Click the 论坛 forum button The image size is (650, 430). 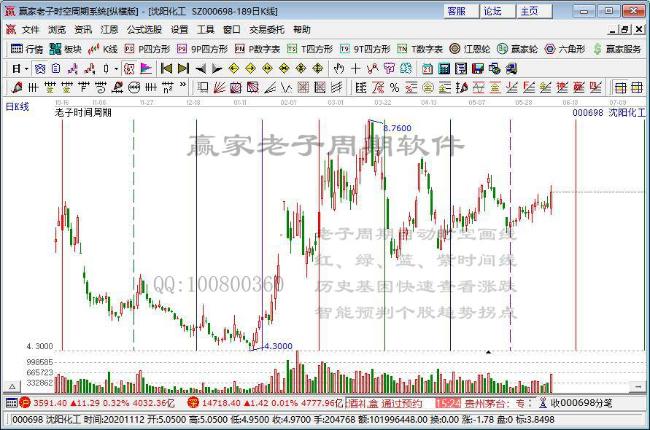[497, 11]
